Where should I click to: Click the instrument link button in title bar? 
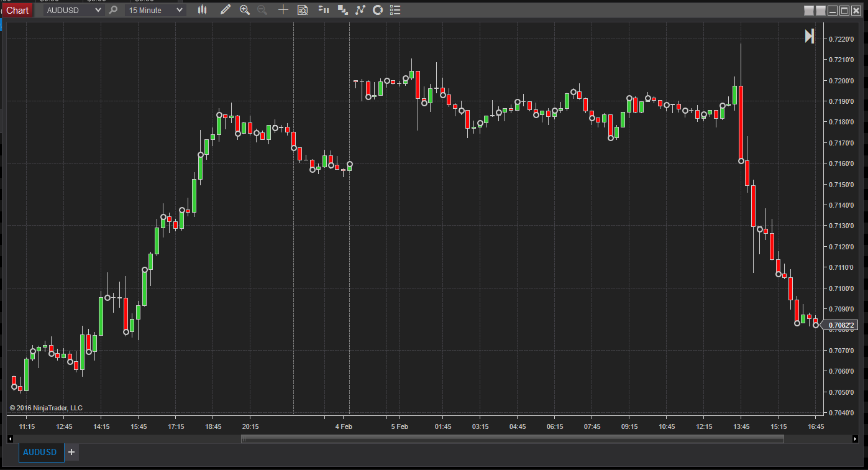tap(808, 11)
